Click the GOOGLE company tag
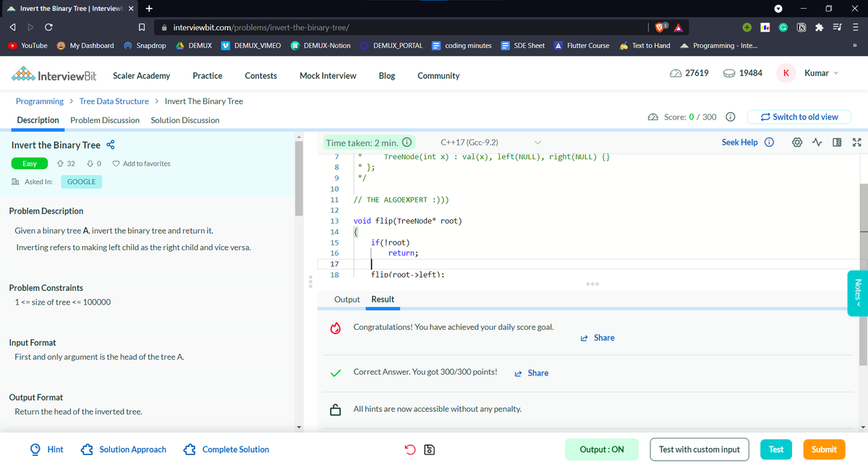 pyautogui.click(x=81, y=182)
